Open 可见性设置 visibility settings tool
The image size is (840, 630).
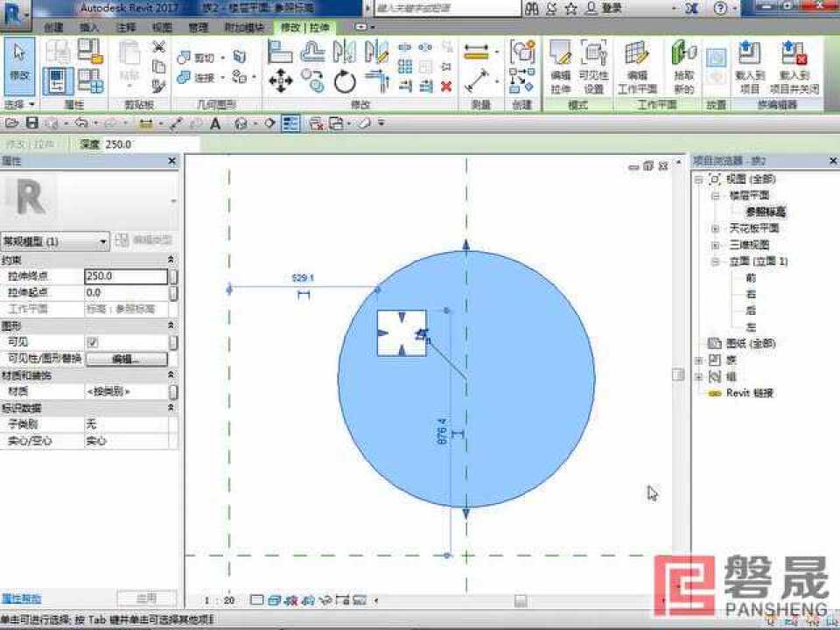(x=594, y=66)
